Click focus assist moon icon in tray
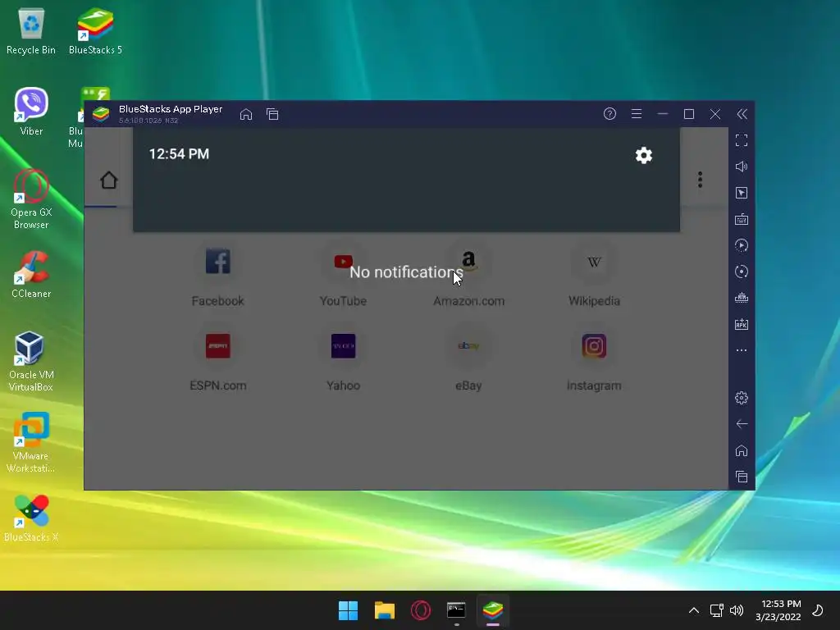Viewport: 840px width, 630px height. tap(818, 610)
